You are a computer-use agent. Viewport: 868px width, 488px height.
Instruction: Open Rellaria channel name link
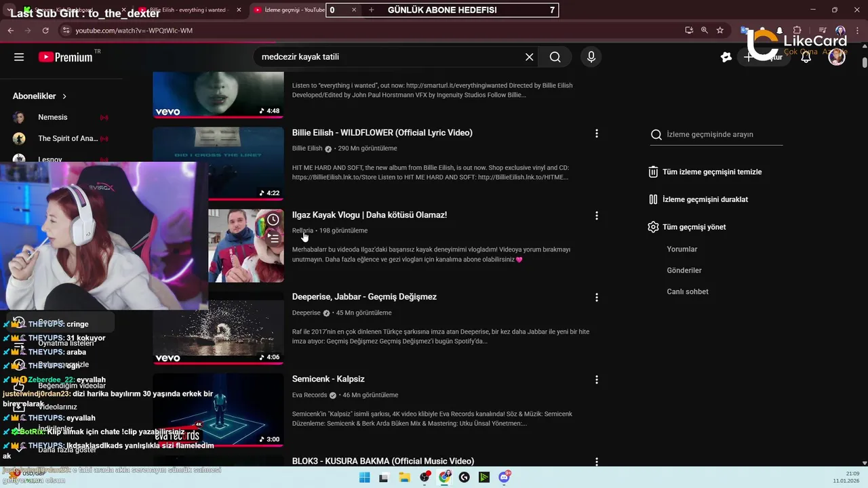click(x=302, y=230)
